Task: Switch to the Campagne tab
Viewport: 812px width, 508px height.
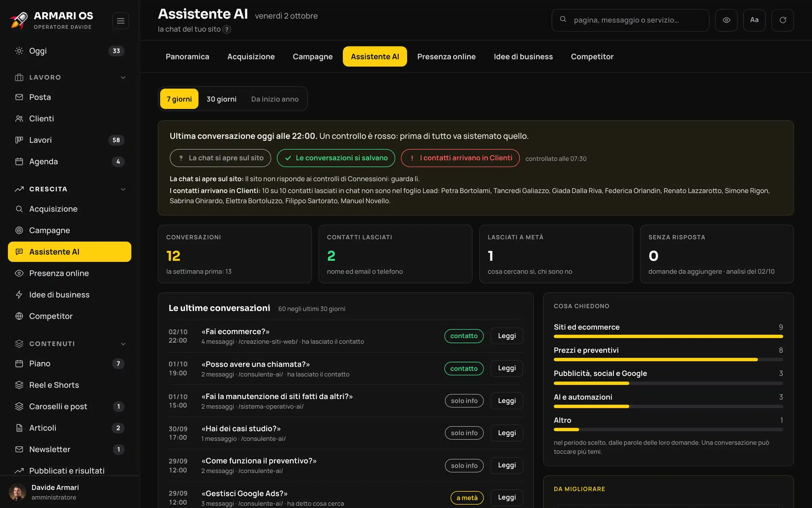Action: 313,57
